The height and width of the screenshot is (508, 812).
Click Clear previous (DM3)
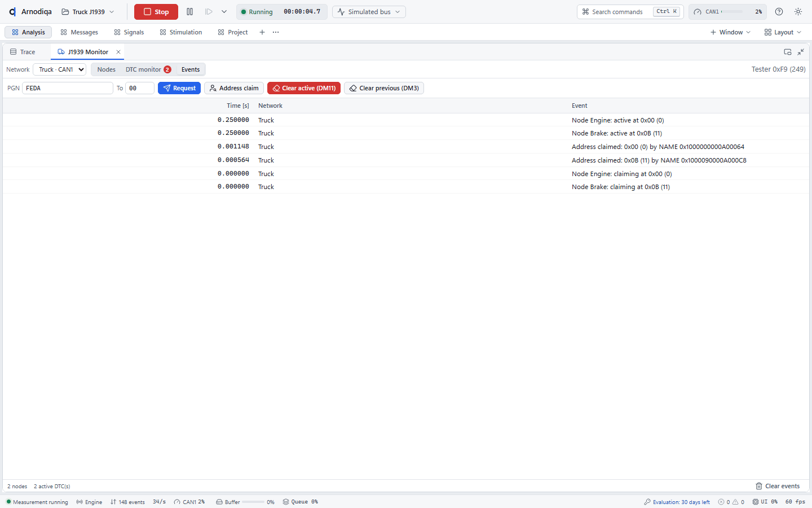384,88
